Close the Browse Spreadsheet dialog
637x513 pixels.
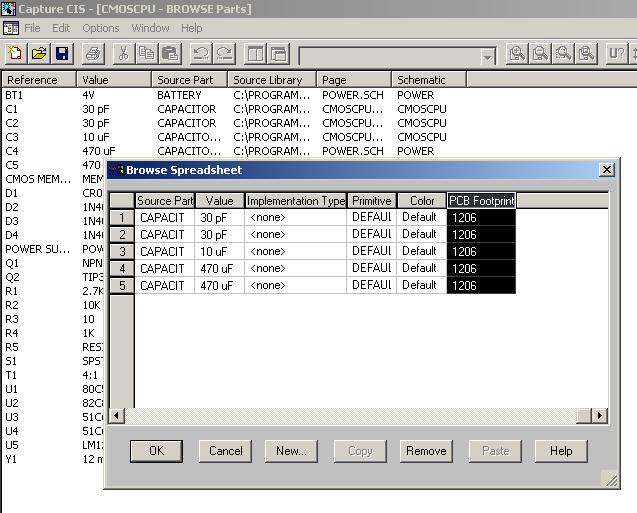point(607,169)
